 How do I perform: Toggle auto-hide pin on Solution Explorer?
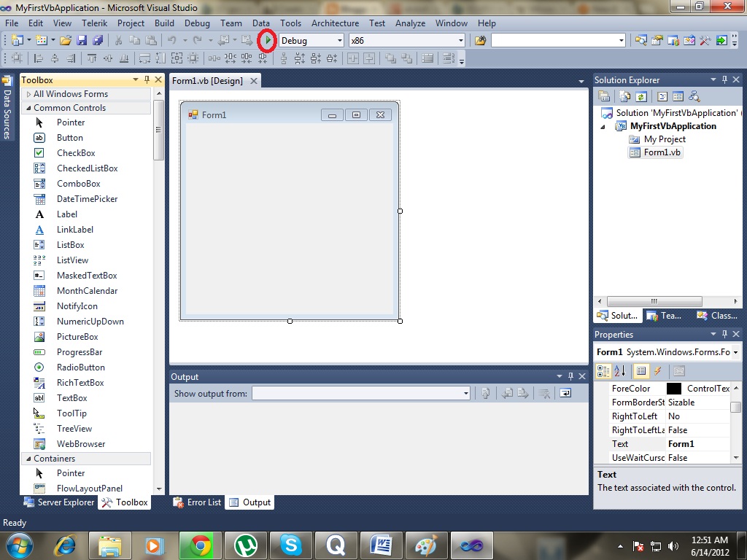click(725, 79)
